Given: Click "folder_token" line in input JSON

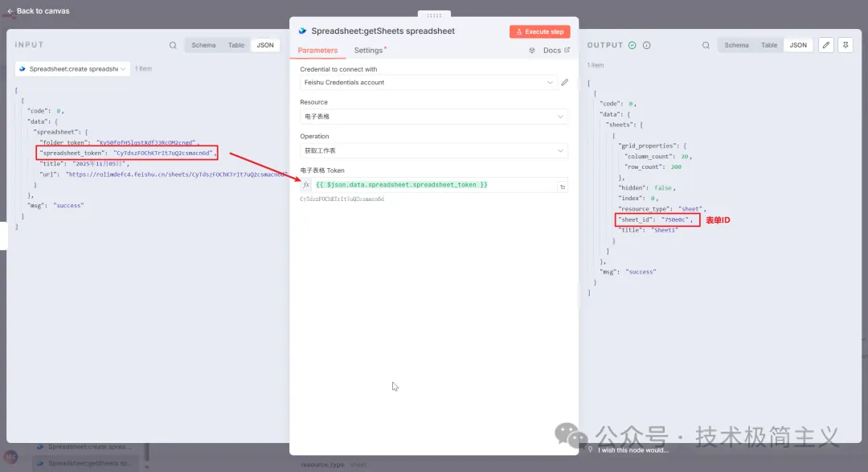Looking at the screenshot, I should pyautogui.click(x=119, y=142).
